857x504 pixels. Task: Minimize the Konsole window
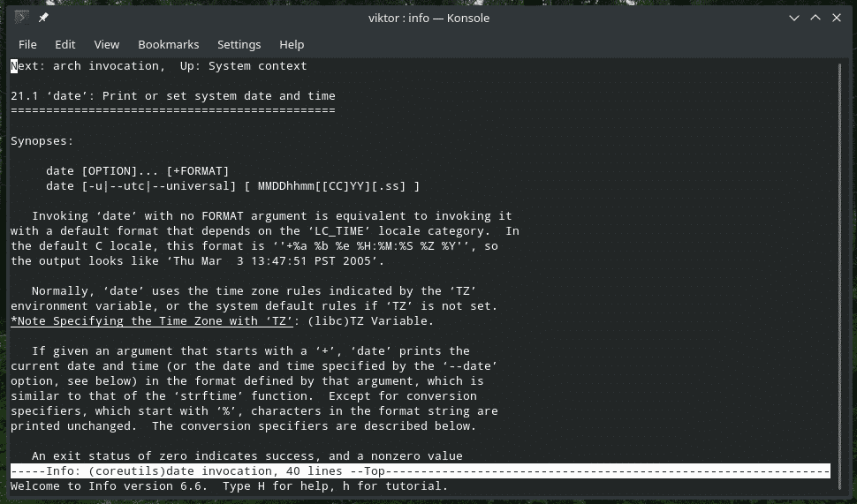tap(793, 18)
